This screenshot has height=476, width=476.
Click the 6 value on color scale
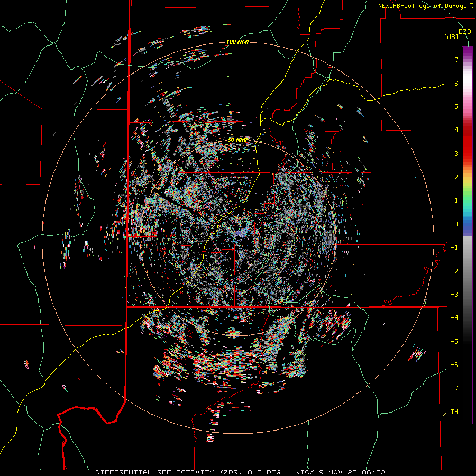click(456, 83)
